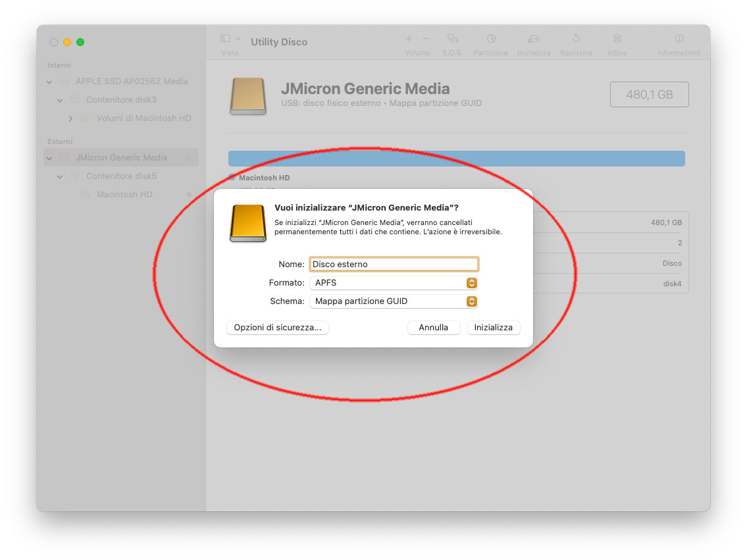Viewport: 747px width, 560px height.
Task: Click the Nome text field
Action: (394, 265)
